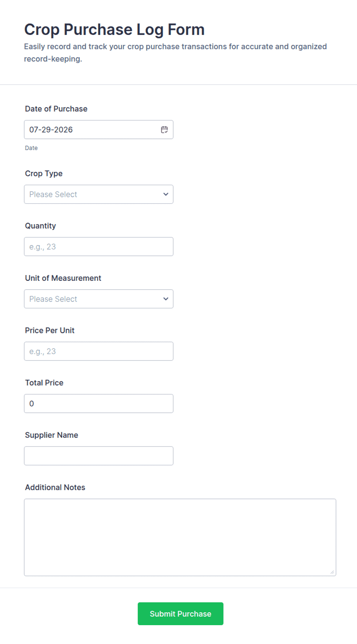This screenshot has width=357, height=644.
Task: Submit the purchase with green button
Action: 180,614
